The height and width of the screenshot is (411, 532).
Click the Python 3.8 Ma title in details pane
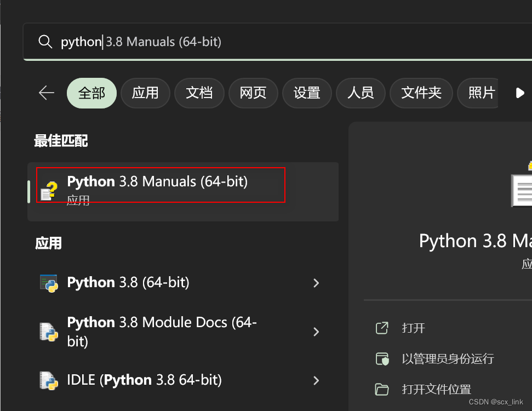(x=476, y=241)
